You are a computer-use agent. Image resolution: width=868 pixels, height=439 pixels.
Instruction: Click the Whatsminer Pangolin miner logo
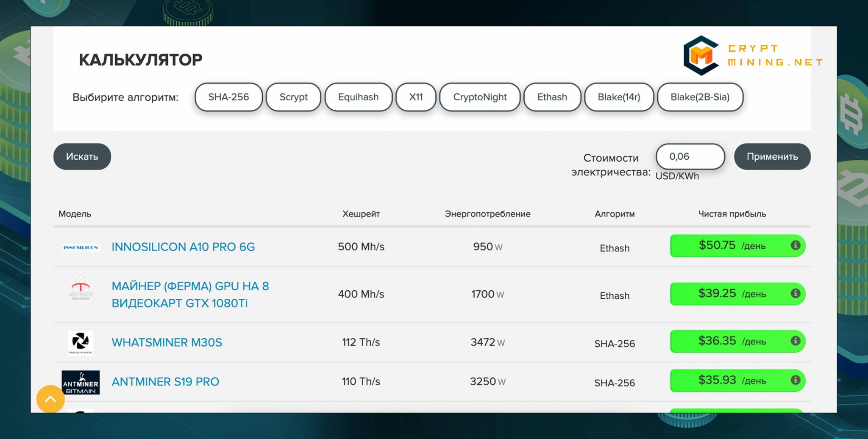tap(81, 342)
